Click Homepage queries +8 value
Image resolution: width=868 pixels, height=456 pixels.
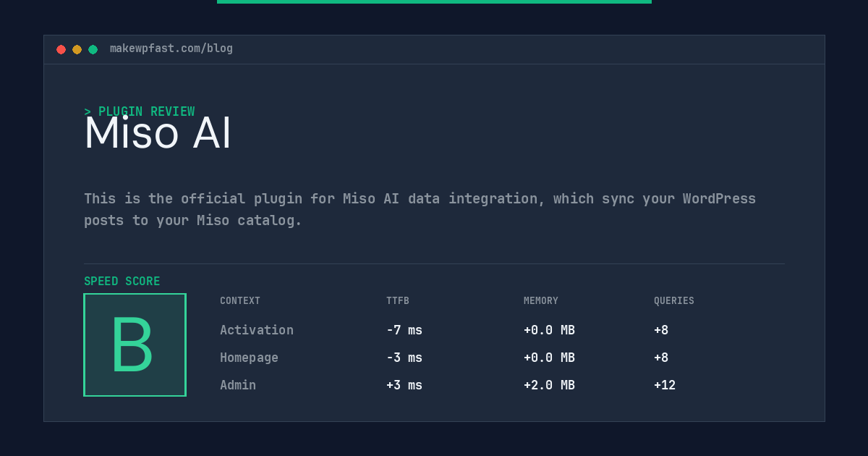pos(661,358)
